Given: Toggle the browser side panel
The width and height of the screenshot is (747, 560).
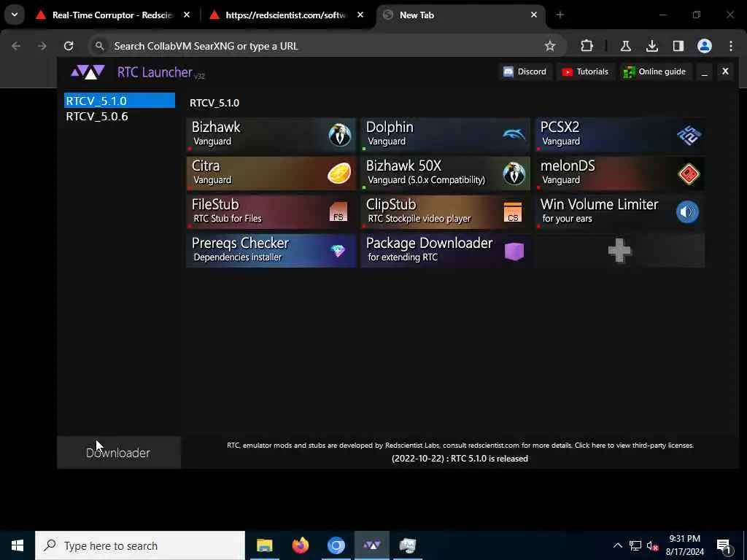Looking at the screenshot, I should coord(678,46).
